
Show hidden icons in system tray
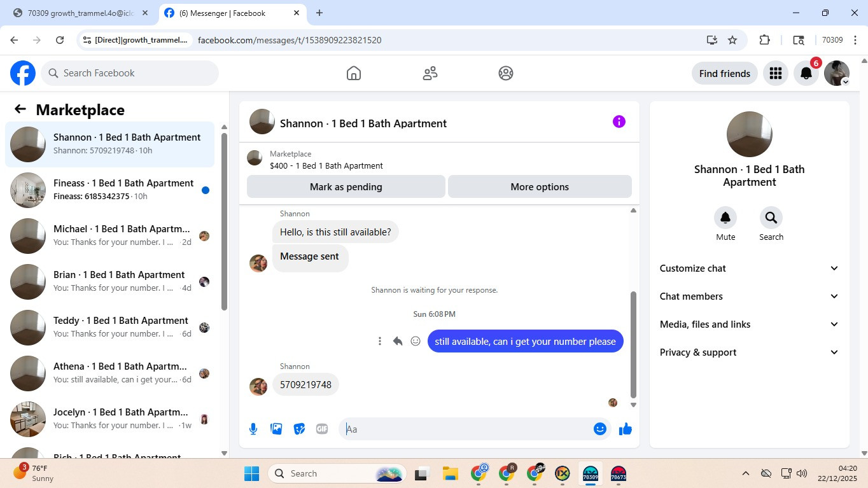745,473
